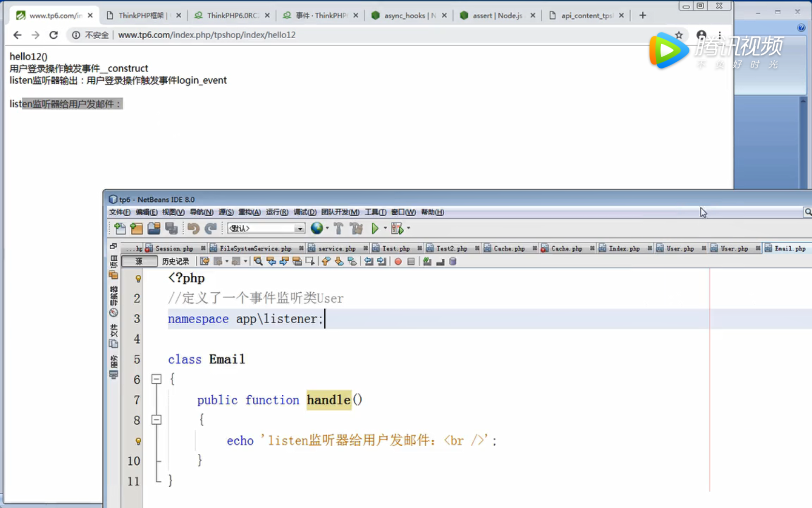Open the 导航器 navigator side panel
Viewport: 812px width, 508px height.
[114, 302]
